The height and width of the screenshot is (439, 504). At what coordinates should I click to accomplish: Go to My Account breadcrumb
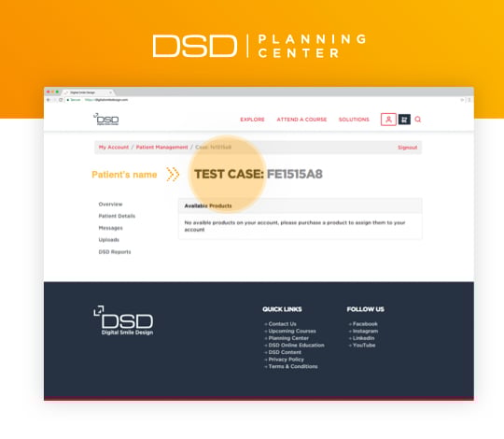pos(114,148)
